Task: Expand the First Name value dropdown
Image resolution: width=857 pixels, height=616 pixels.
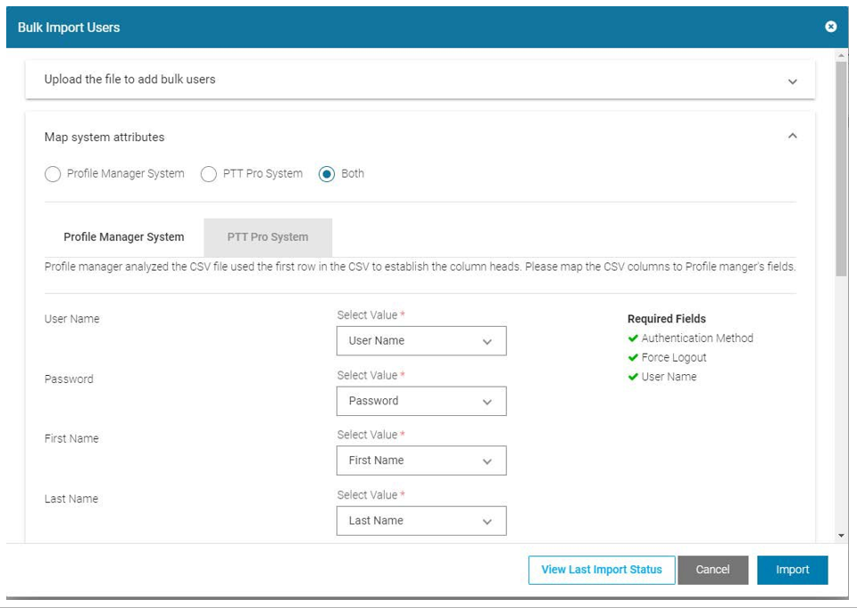Action: click(420, 461)
